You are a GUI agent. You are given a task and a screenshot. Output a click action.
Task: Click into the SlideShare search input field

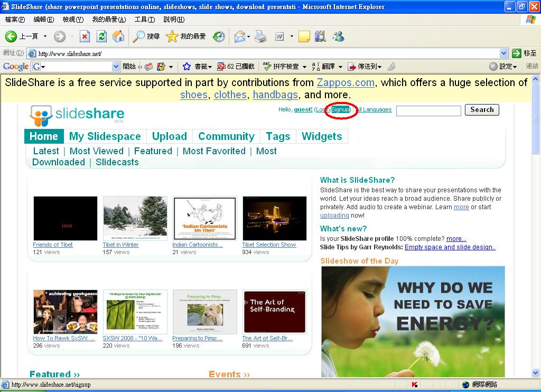pos(428,111)
